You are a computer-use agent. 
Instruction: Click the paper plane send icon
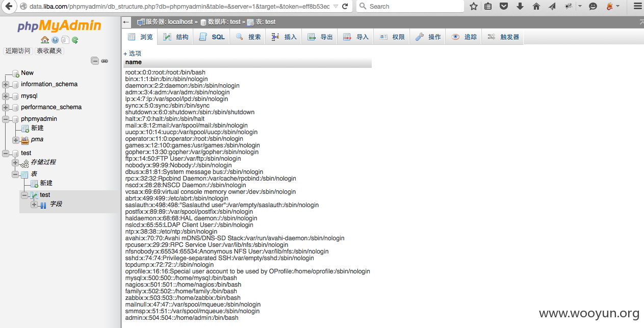tap(552, 7)
